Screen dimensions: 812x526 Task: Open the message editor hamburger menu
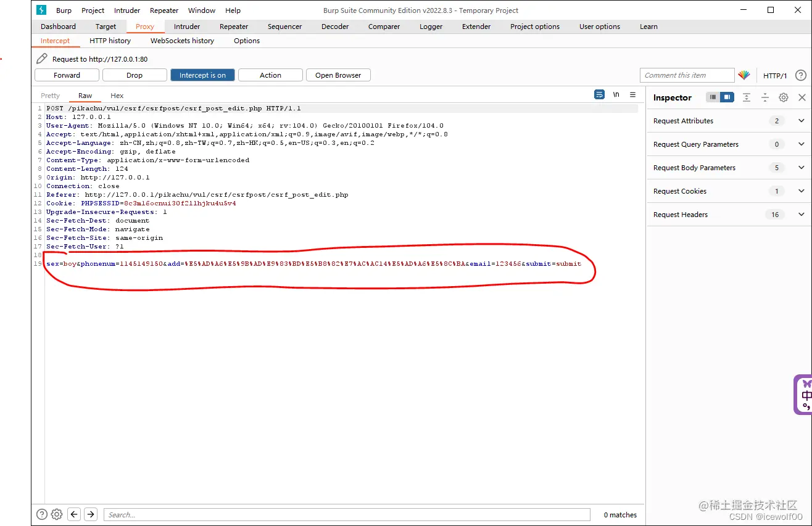(x=632, y=94)
